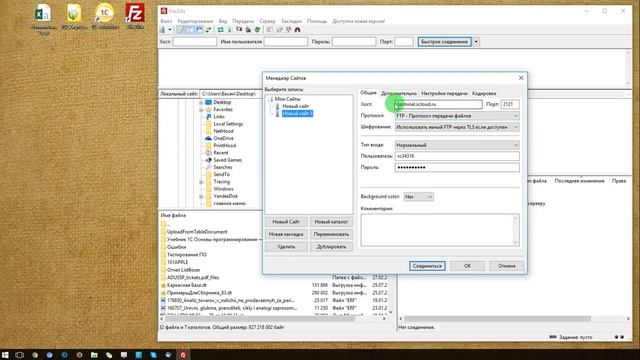
Task: Open the directory listing filters icon
Action: 269,29
